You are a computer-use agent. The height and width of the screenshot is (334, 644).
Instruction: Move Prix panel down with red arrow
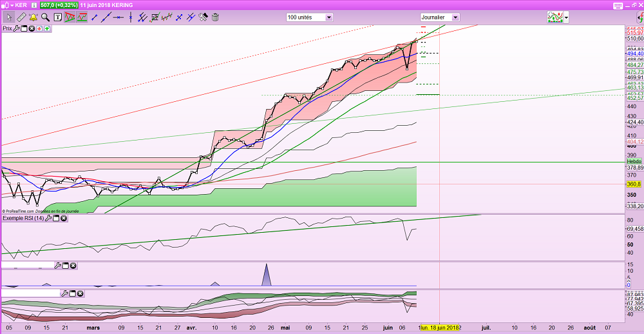pos(39,28)
